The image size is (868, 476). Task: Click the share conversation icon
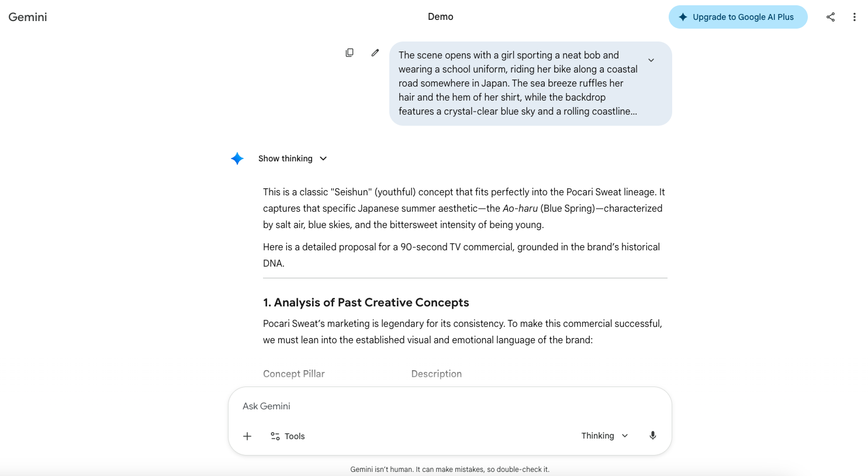click(830, 17)
